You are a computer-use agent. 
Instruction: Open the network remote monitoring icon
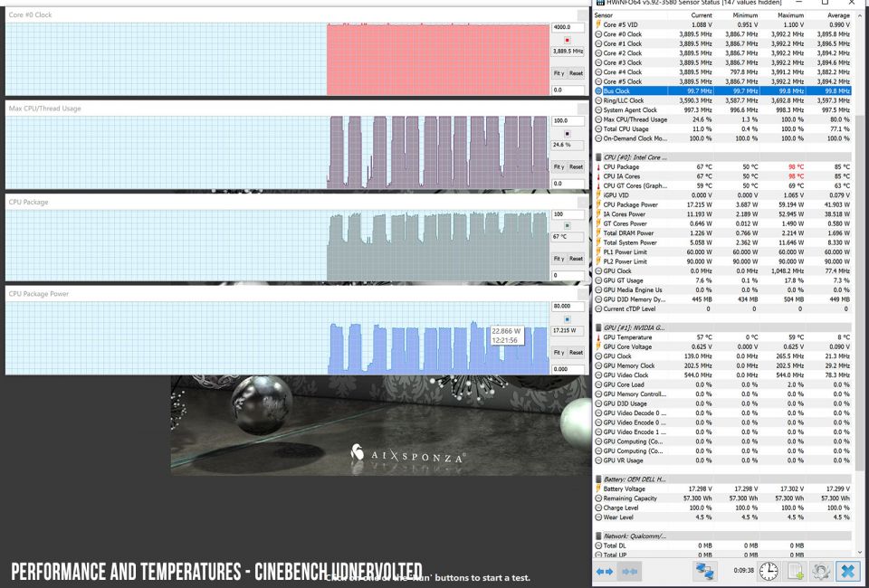[704, 571]
